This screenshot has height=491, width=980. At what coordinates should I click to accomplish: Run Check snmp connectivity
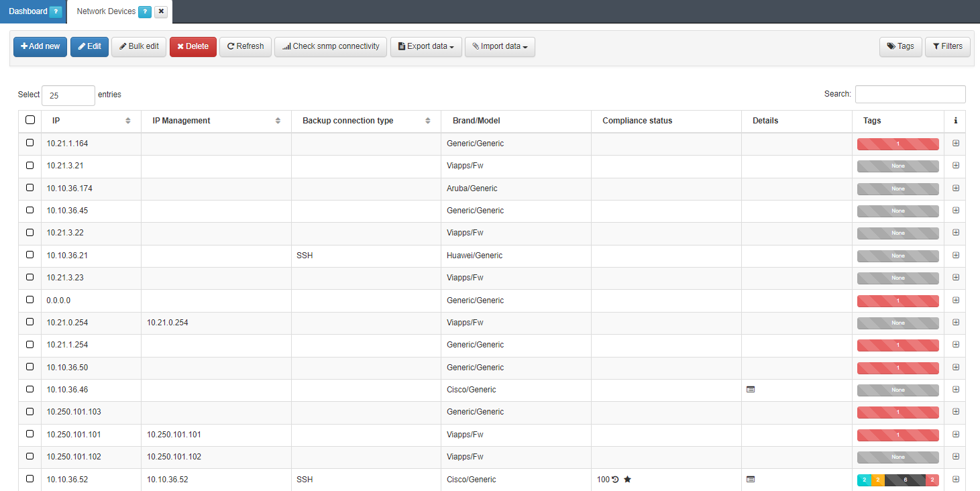[331, 47]
